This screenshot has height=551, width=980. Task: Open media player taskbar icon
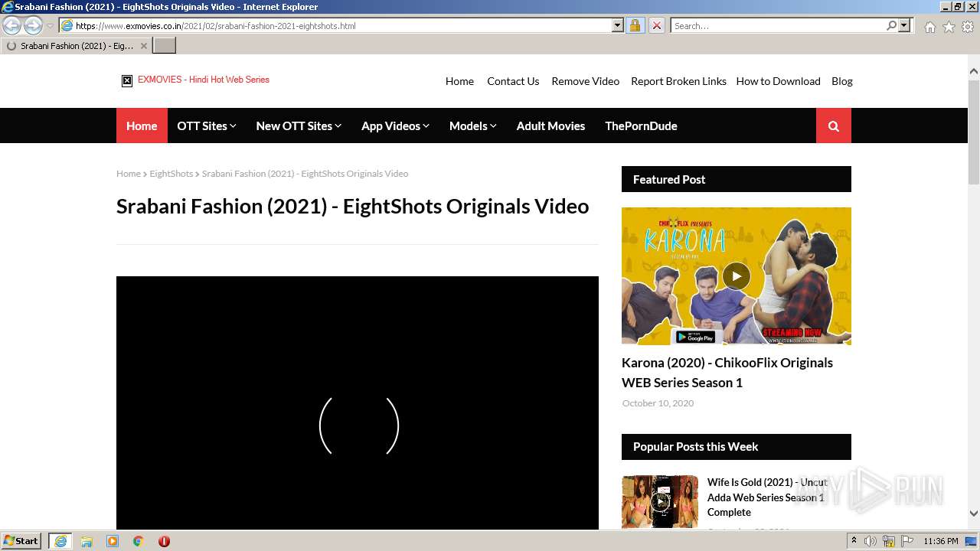click(113, 541)
